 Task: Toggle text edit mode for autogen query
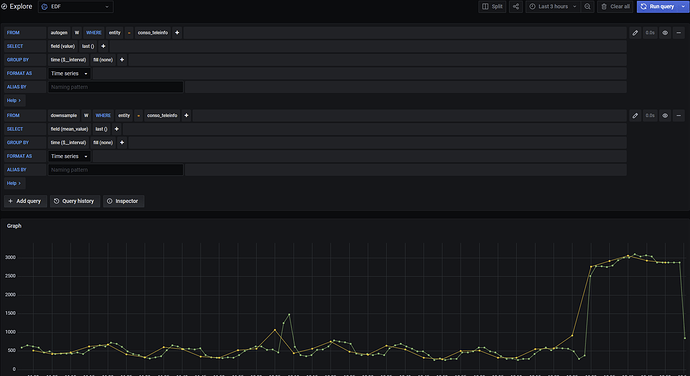point(635,33)
